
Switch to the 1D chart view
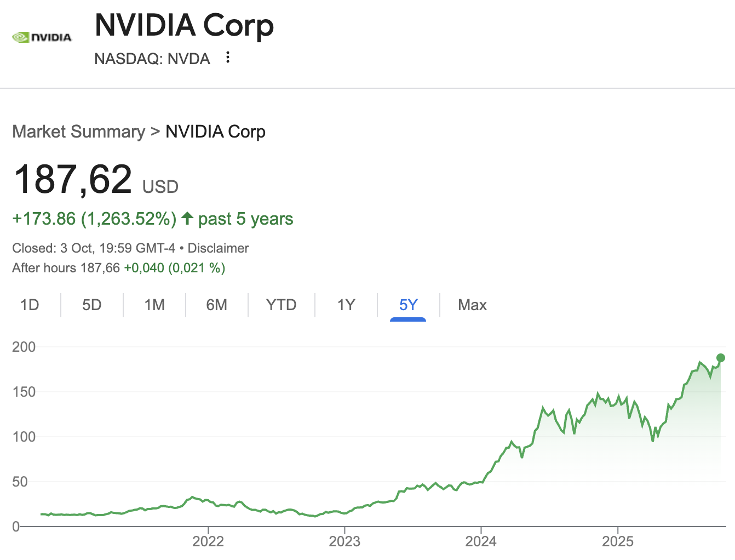pyautogui.click(x=30, y=305)
